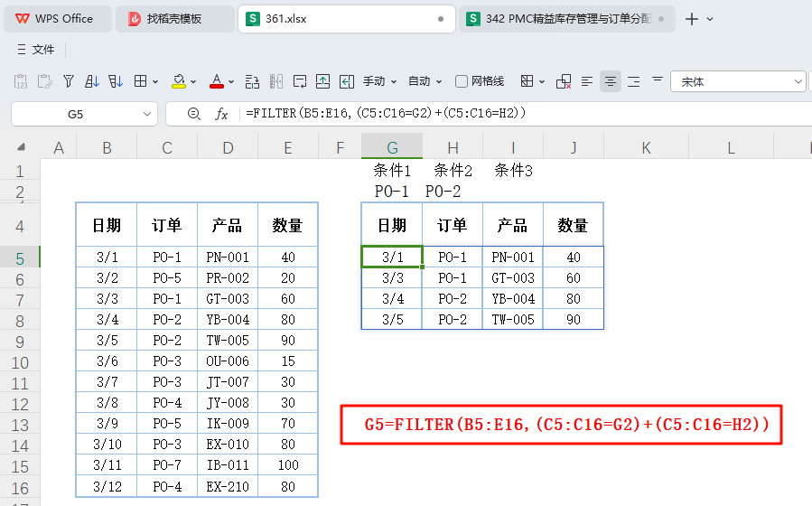812x506 pixels.
Task: Click the JT-007 product cell
Action: click(228, 382)
